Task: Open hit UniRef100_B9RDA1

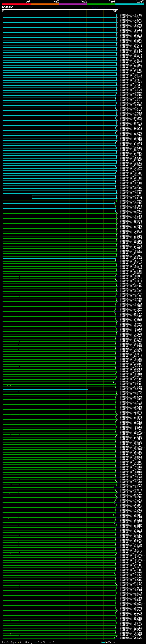Action: click(x=131, y=42)
